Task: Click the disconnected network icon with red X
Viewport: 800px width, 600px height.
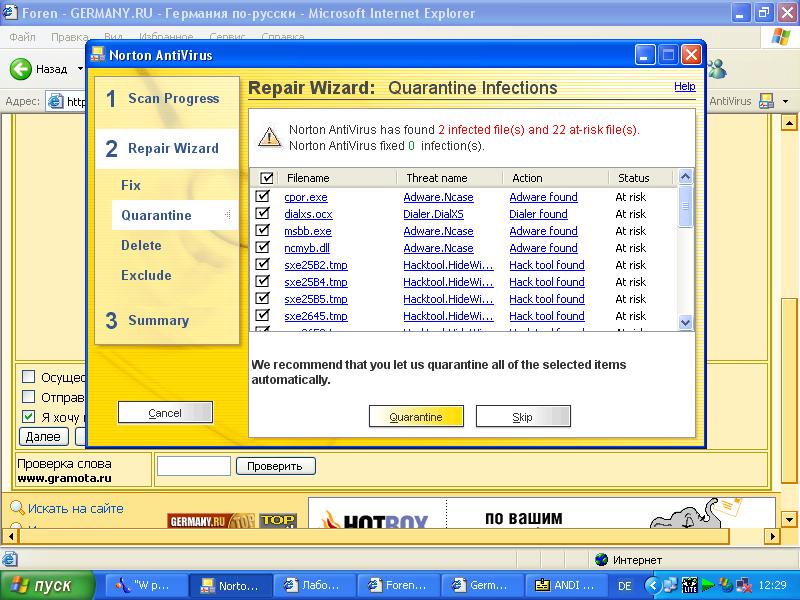Action: click(x=743, y=585)
